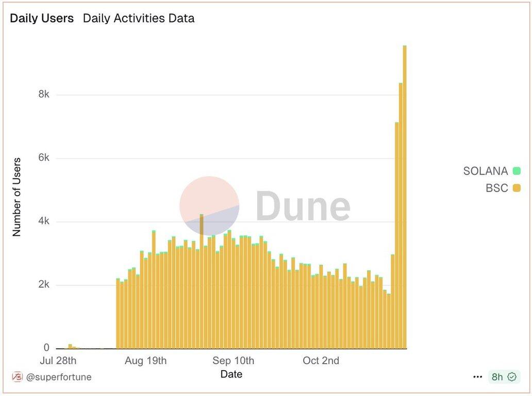Click the green SOLANA color swatch
The width and height of the screenshot is (532, 396).
pyautogui.click(x=517, y=171)
